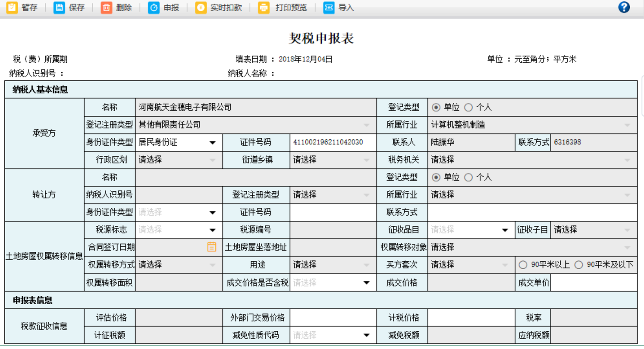Open the 减免性质代码 dropdown
Image resolution: width=644 pixels, height=349 pixels.
pyautogui.click(x=365, y=335)
